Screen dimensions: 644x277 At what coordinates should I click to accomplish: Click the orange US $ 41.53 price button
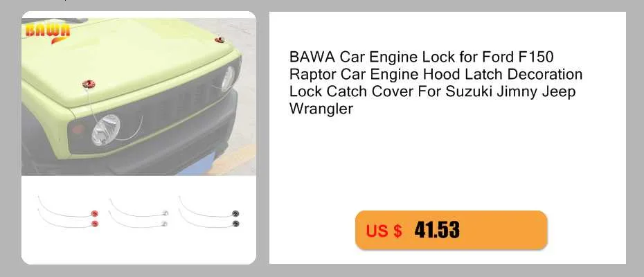tap(451, 230)
